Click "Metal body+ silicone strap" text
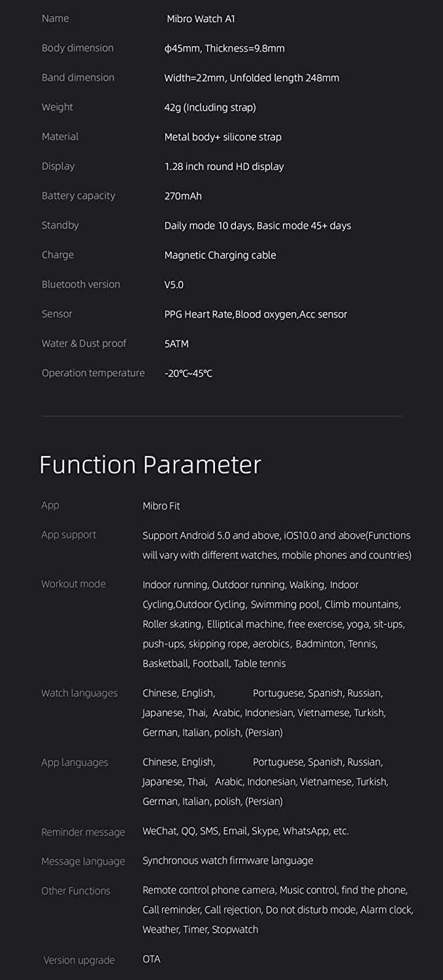This screenshot has width=443, height=980. 223,137
